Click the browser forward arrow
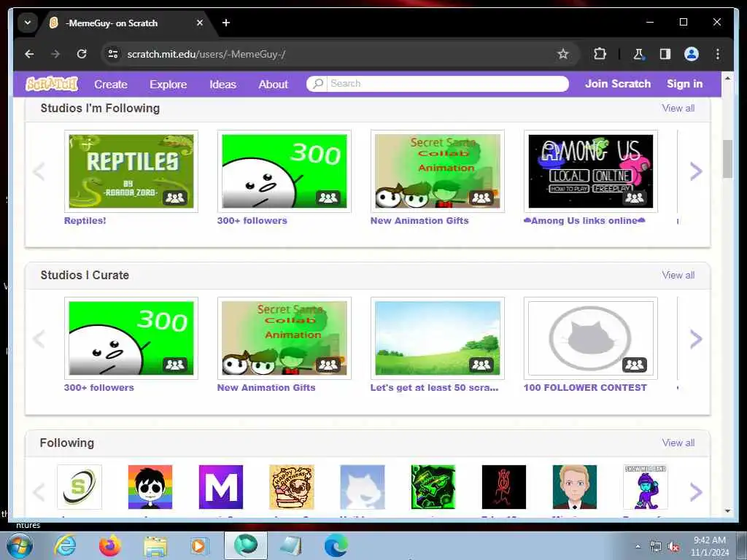 coord(55,54)
